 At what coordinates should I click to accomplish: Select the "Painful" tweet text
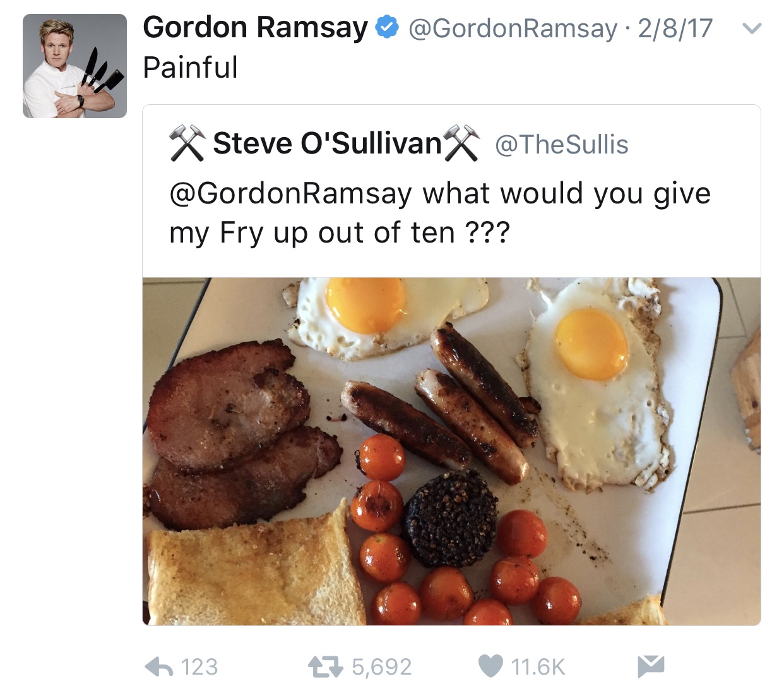pos(191,67)
